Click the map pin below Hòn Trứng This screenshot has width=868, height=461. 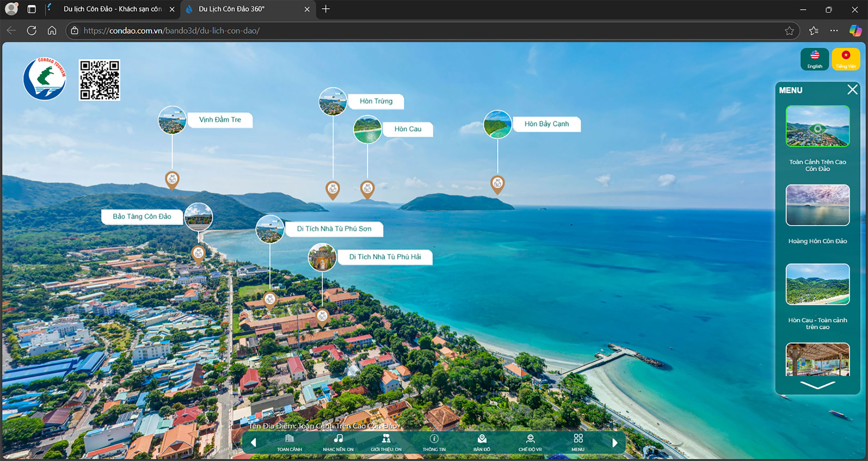[x=333, y=190]
